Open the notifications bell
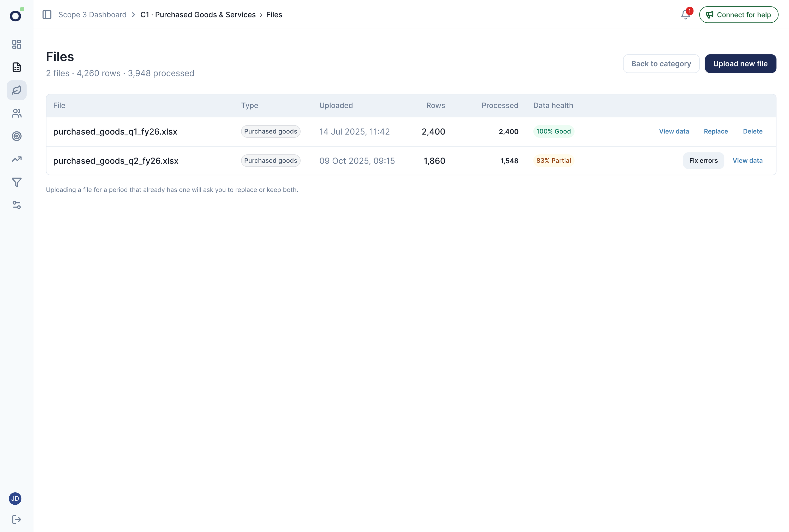 pyautogui.click(x=685, y=15)
